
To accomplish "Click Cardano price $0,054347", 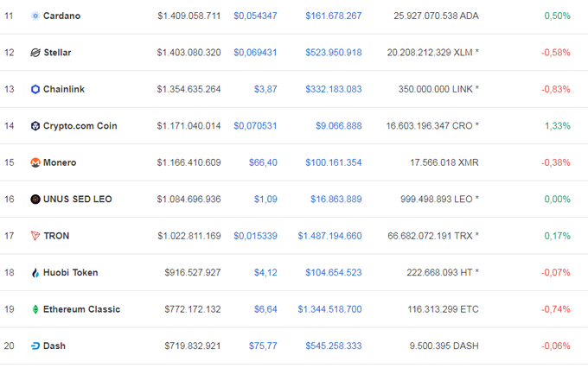I will point(255,16).
